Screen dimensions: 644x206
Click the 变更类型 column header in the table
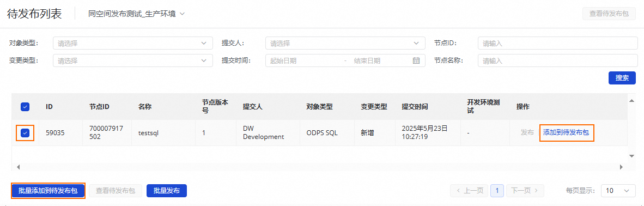pyautogui.click(x=374, y=107)
